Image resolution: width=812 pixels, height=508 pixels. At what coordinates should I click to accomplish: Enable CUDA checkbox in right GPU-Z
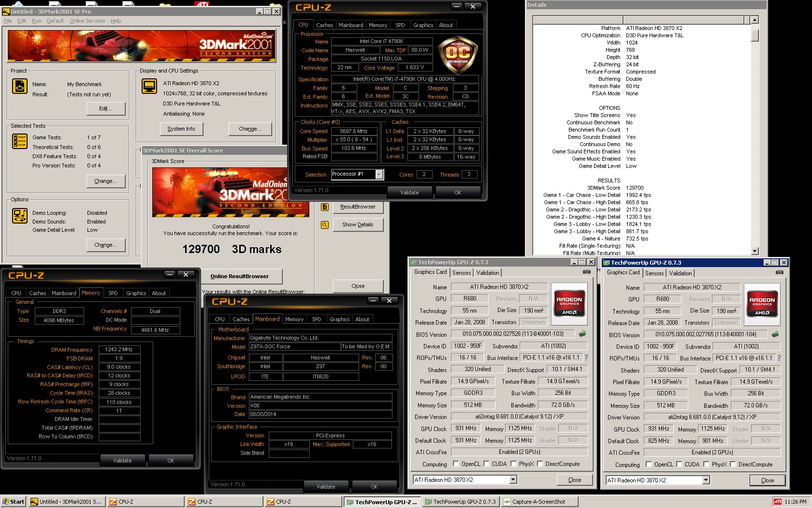tap(679, 464)
